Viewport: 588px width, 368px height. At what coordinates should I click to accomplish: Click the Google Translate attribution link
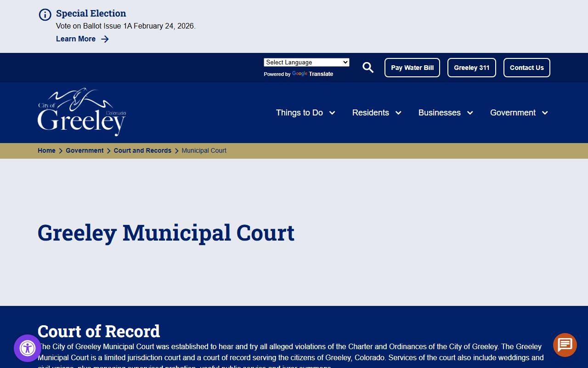point(312,74)
